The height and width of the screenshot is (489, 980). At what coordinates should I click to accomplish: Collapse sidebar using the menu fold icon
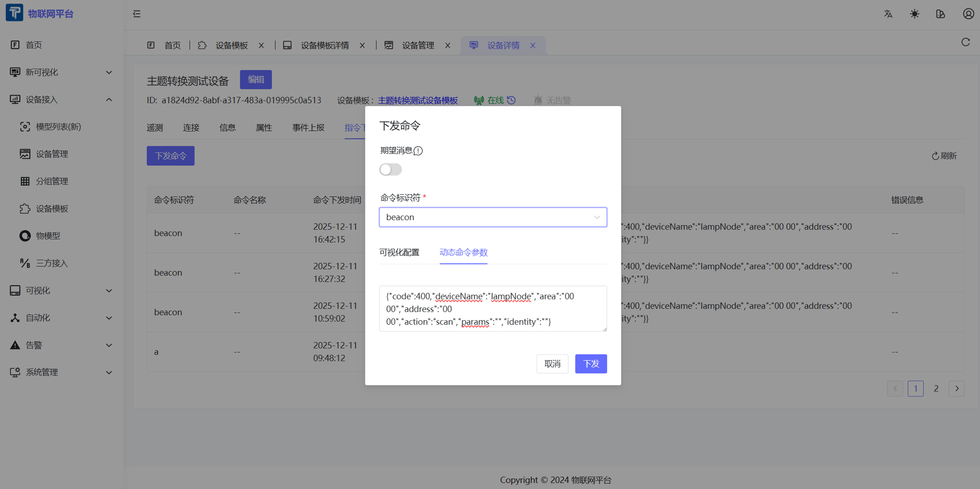[137, 14]
